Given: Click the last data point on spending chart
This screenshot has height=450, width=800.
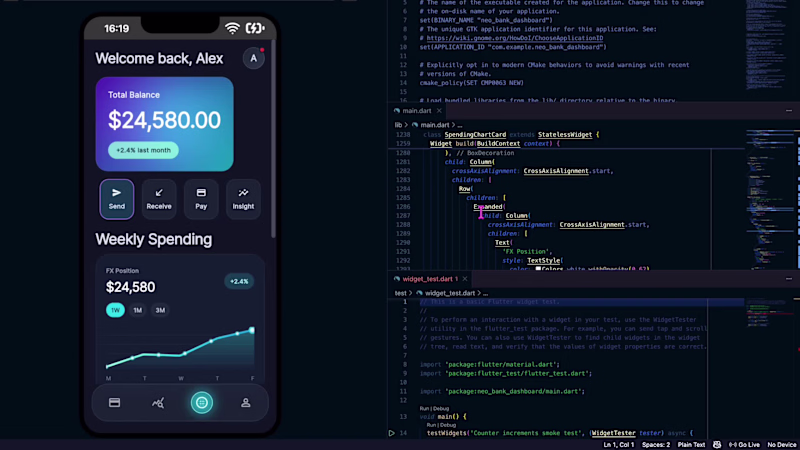Looking at the screenshot, I should (x=252, y=330).
